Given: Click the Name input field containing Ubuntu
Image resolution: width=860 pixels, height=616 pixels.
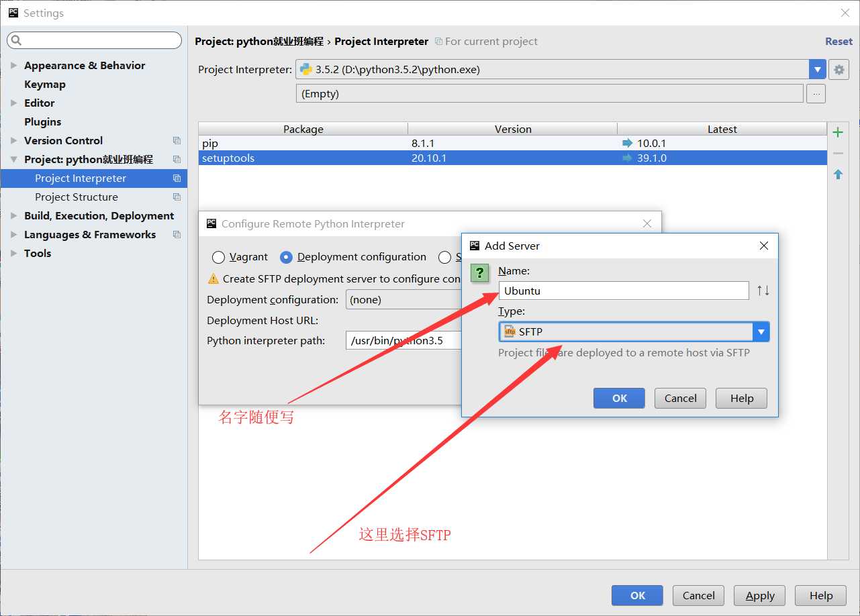Looking at the screenshot, I should click(624, 291).
